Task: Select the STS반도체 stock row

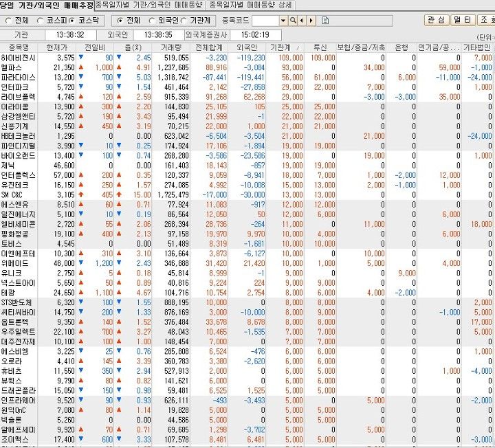Action: coord(246,302)
